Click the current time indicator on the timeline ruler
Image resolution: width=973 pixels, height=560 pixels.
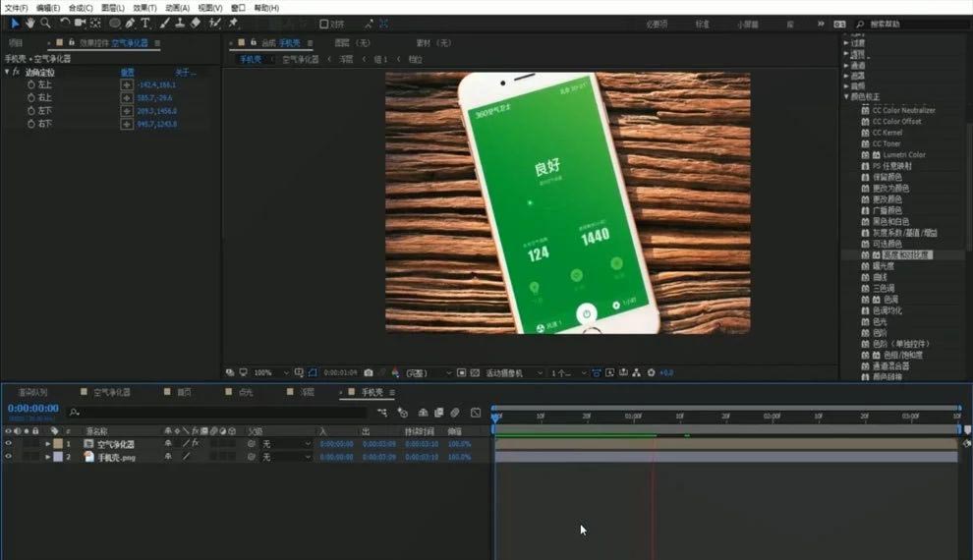[x=495, y=418]
